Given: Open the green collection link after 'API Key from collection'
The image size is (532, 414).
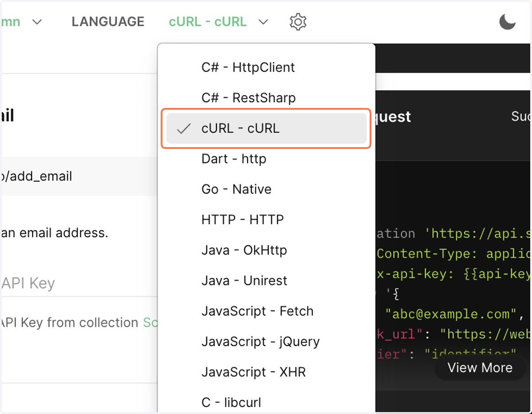Looking at the screenshot, I should (150, 323).
